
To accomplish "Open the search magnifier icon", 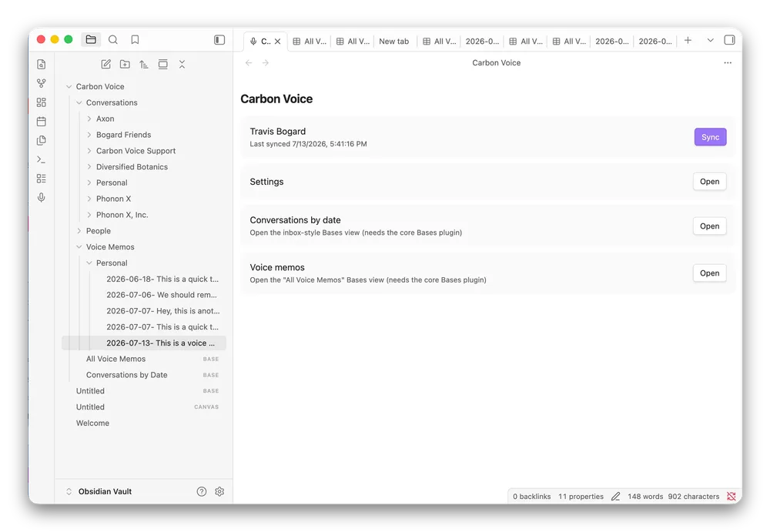I will (113, 40).
